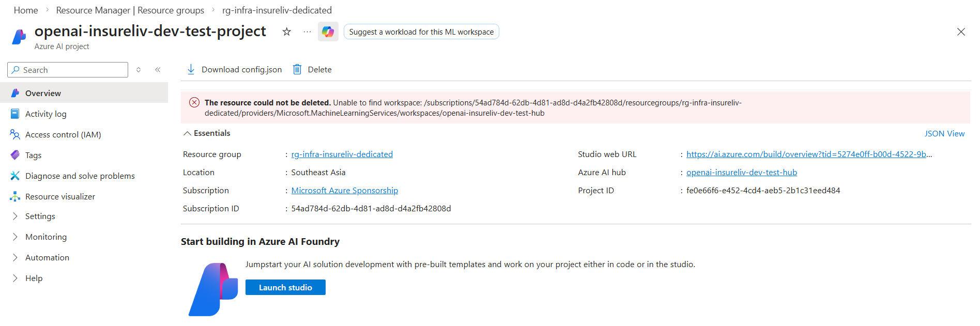Click the red error icon in banner
Image resolution: width=980 pixels, height=326 pixels.
click(194, 102)
